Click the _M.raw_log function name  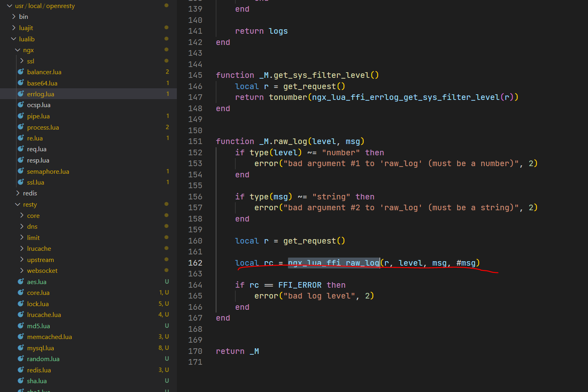tap(283, 141)
